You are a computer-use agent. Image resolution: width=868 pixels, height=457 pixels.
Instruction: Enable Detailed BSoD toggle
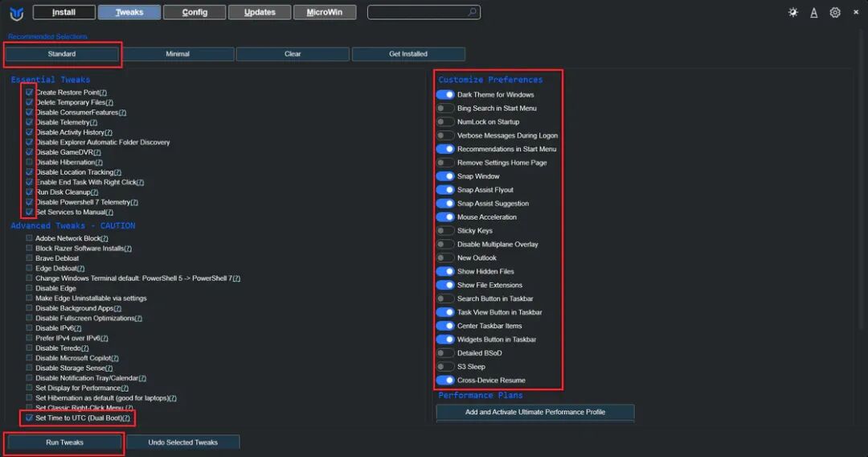[x=445, y=353]
